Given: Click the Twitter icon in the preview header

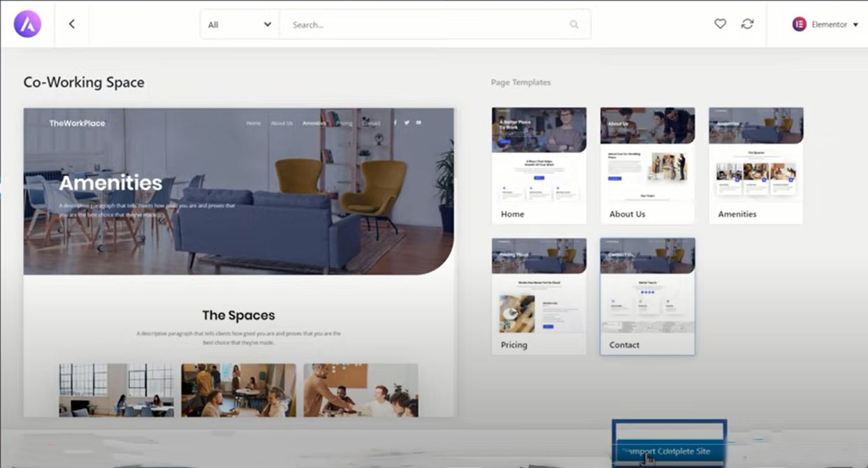Looking at the screenshot, I should [x=407, y=123].
